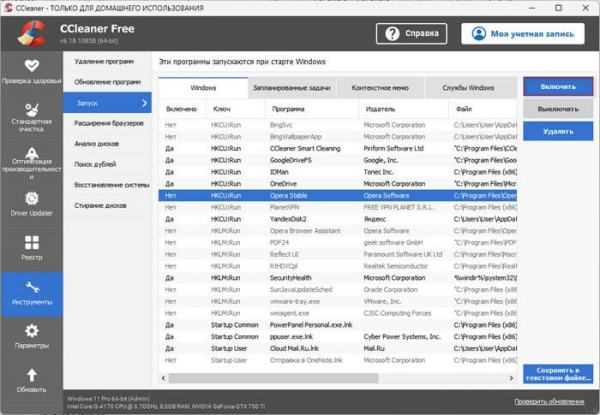Open Оптимизация производительности rocket section

(x=31, y=163)
